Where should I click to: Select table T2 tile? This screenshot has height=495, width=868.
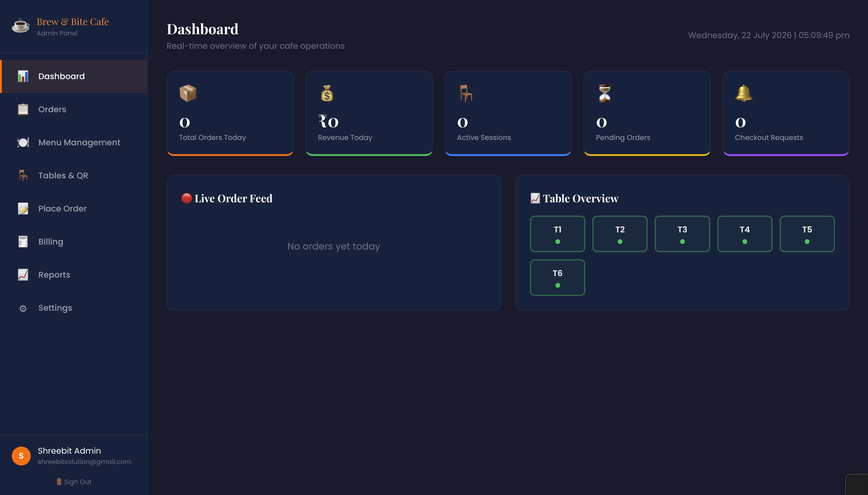pos(620,234)
